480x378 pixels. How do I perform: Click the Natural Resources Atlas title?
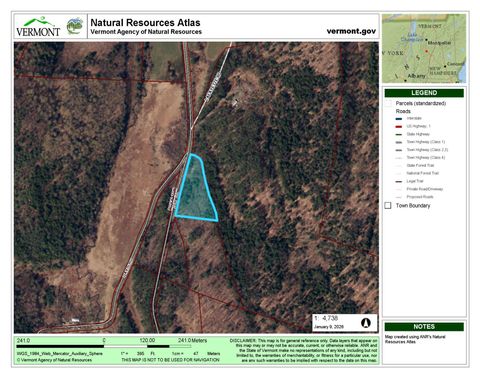coord(145,23)
